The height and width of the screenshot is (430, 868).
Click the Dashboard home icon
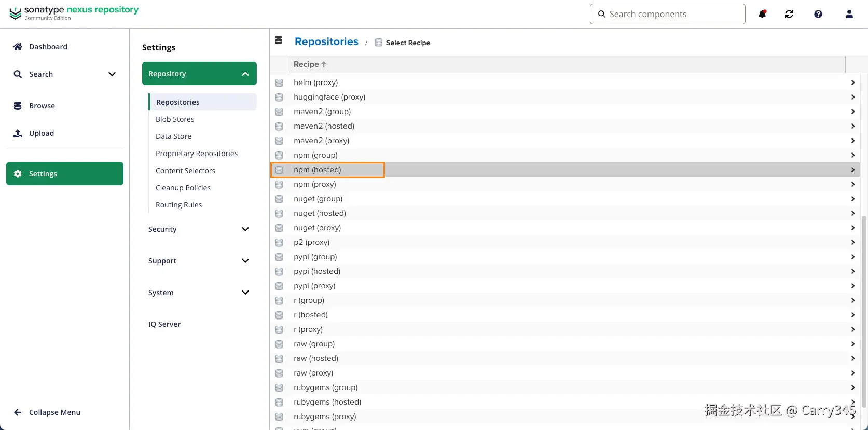coord(18,47)
